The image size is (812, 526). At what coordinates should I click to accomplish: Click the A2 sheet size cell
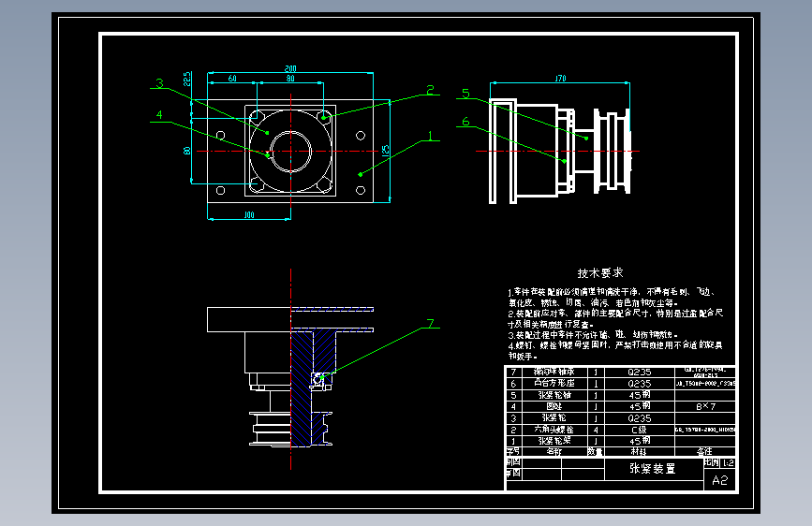720,480
